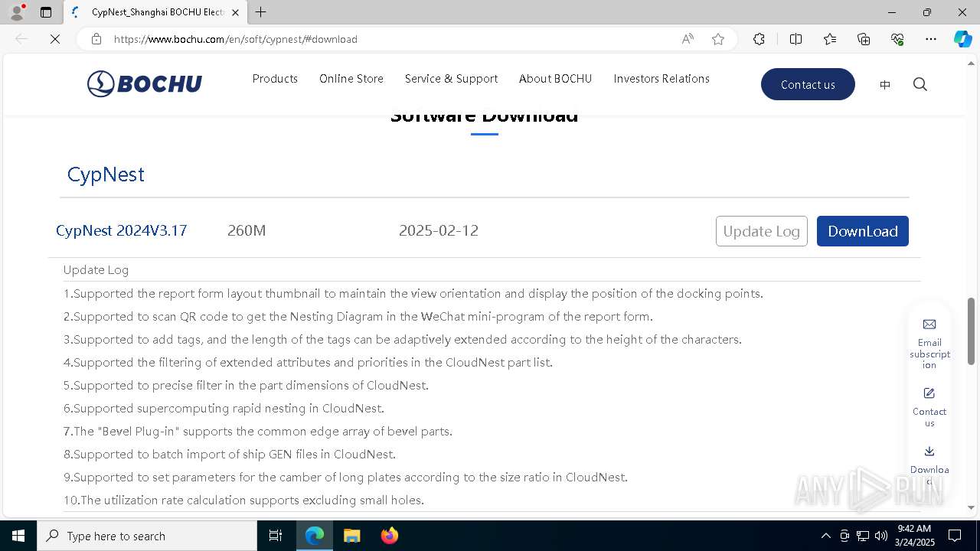
Task: Select update log item 6 about supercomputing
Action: [224, 408]
